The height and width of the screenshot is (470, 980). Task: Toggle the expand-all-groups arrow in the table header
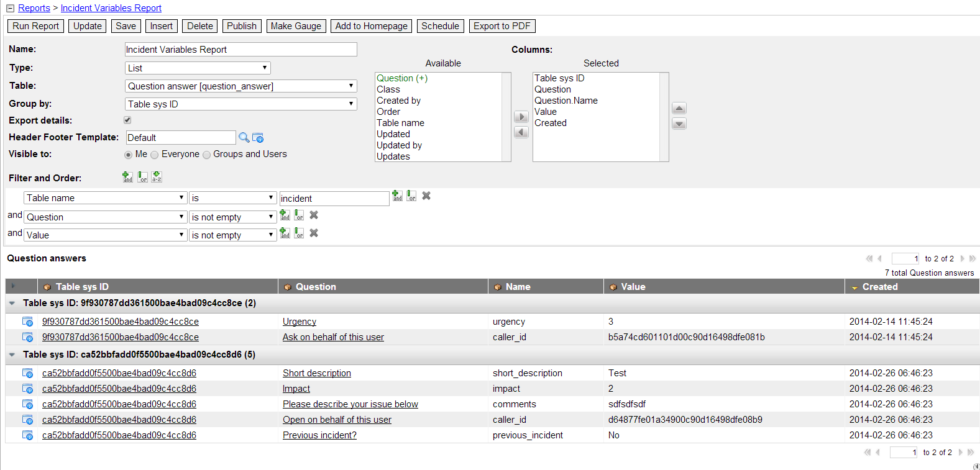tap(12, 286)
